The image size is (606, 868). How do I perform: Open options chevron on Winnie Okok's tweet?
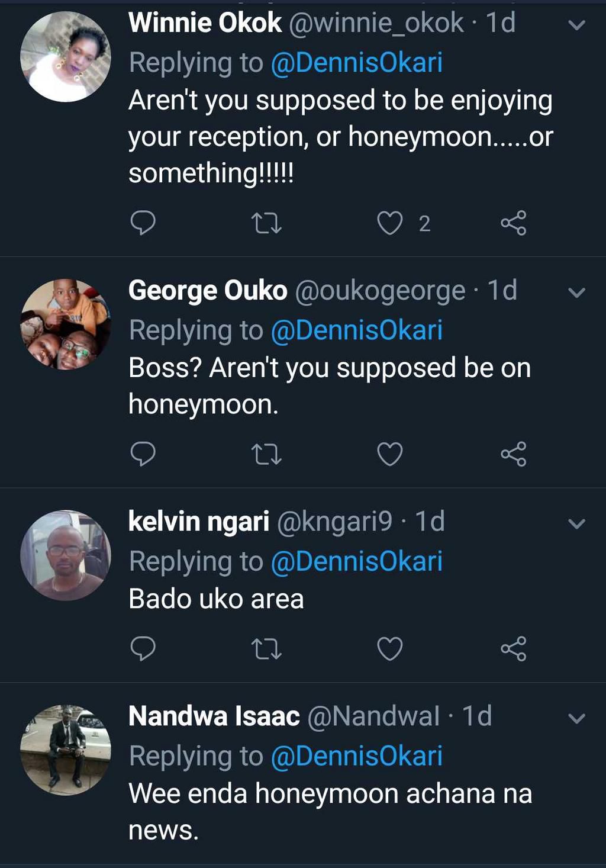(576, 25)
